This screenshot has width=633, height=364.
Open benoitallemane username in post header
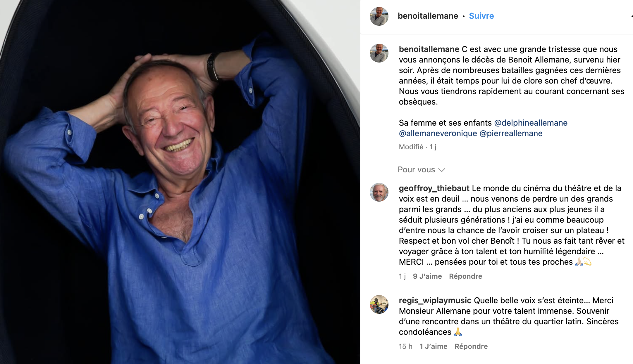coord(428,16)
